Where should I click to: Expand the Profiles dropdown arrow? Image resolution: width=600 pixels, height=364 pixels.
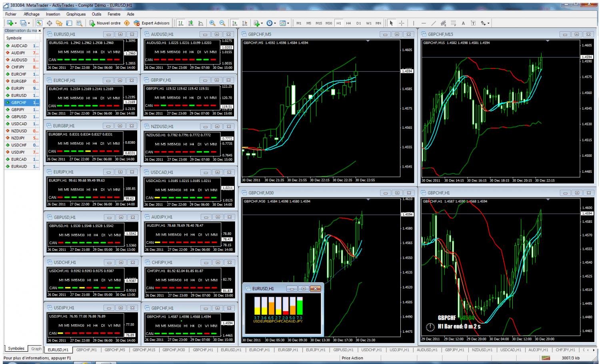click(29, 23)
